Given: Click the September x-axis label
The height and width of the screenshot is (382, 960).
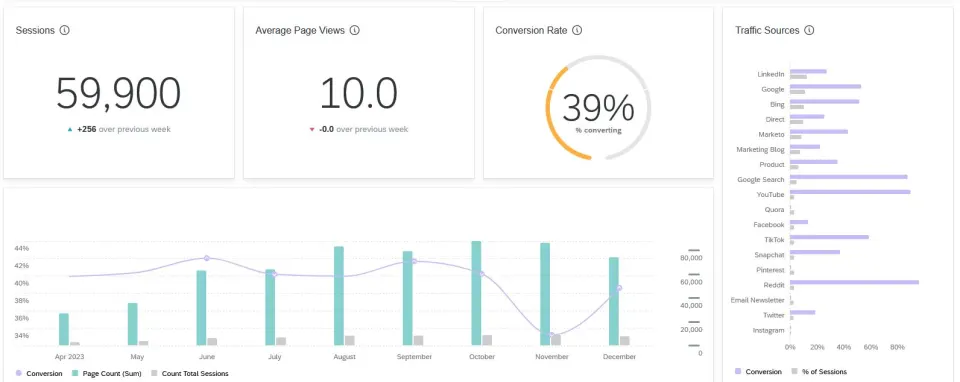Looking at the screenshot, I should click(x=414, y=357).
